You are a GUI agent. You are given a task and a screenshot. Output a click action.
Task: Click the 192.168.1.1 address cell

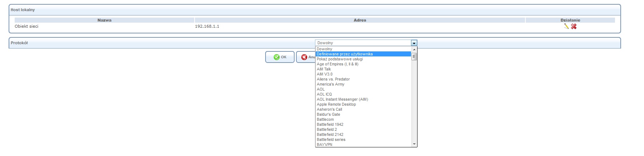tap(207, 26)
